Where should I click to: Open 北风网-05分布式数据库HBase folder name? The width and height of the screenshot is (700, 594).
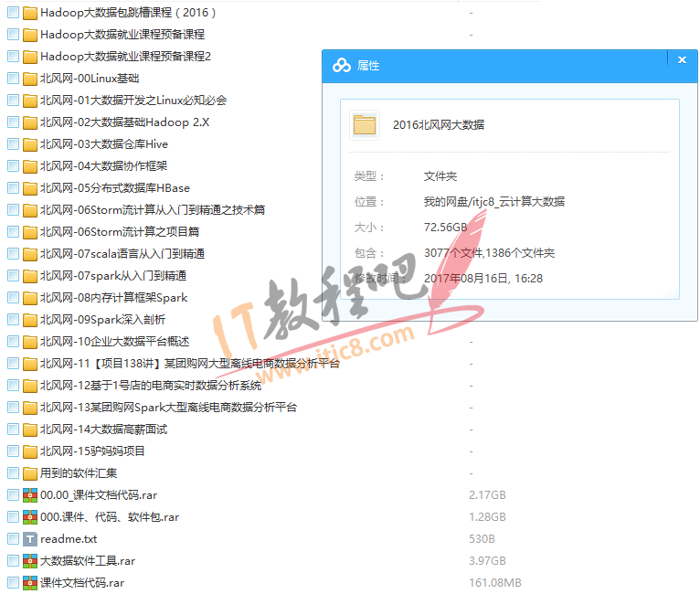[x=115, y=188]
